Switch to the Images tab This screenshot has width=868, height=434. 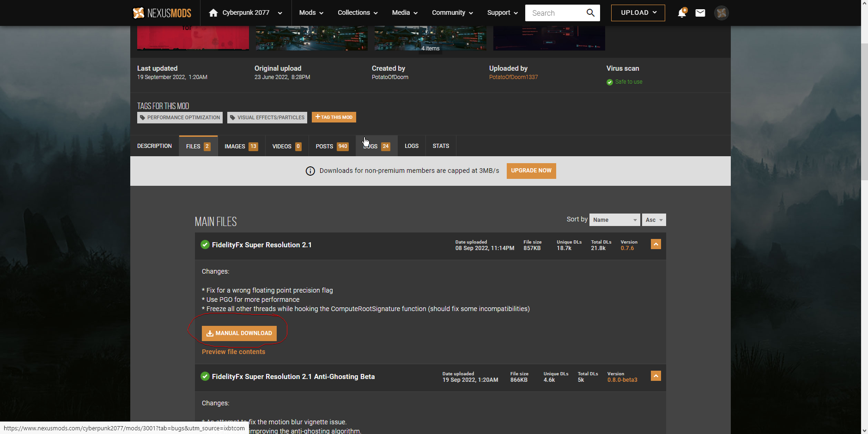(241, 146)
